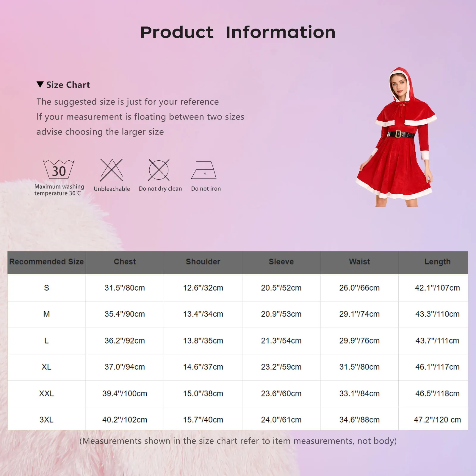Viewport: 476px width, 476px height.
Task: Click the crossed-out triangle bleach icon
Action: [x=112, y=170]
